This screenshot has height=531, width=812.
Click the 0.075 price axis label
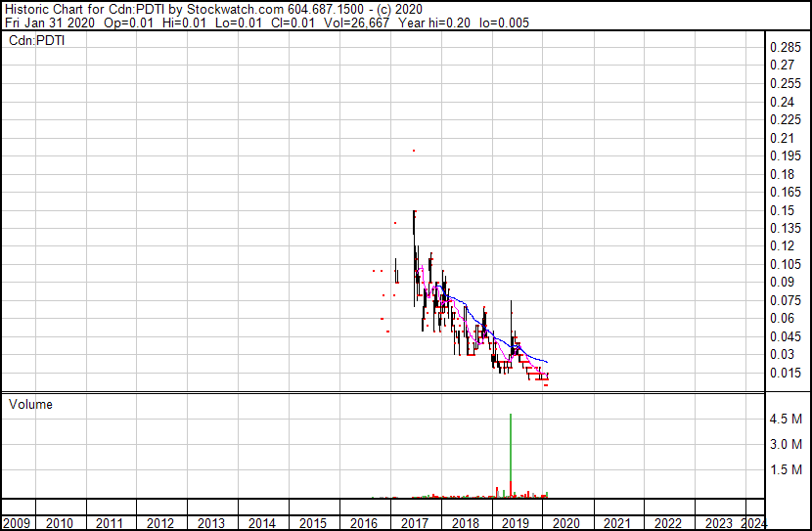click(x=786, y=300)
